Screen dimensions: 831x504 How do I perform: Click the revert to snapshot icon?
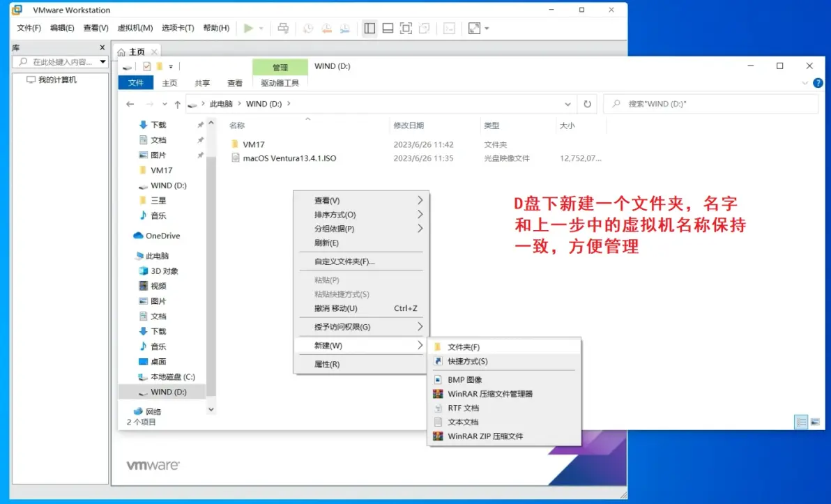(326, 29)
